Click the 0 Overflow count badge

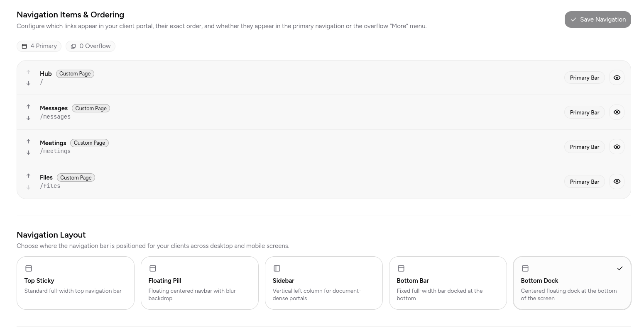(x=91, y=46)
